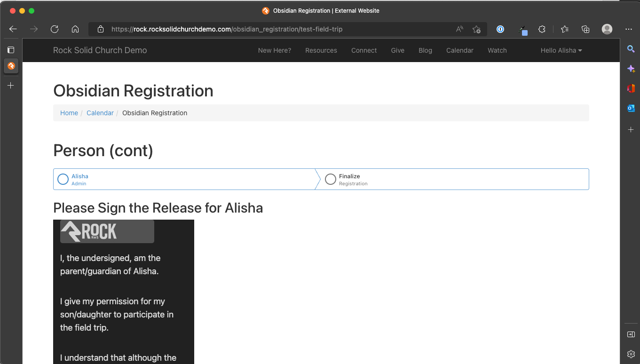Expand the Hello Alisha account menu
This screenshot has height=364, width=640.
[561, 50]
